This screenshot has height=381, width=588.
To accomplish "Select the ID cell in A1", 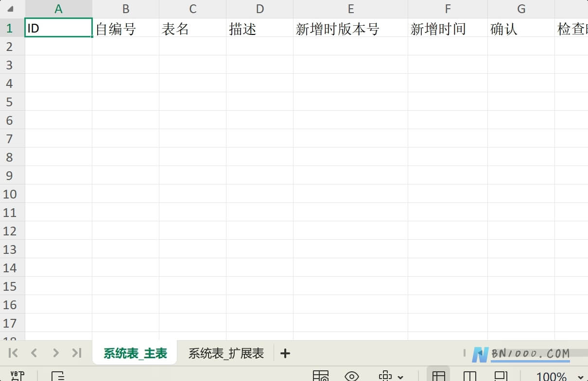I will (x=58, y=28).
